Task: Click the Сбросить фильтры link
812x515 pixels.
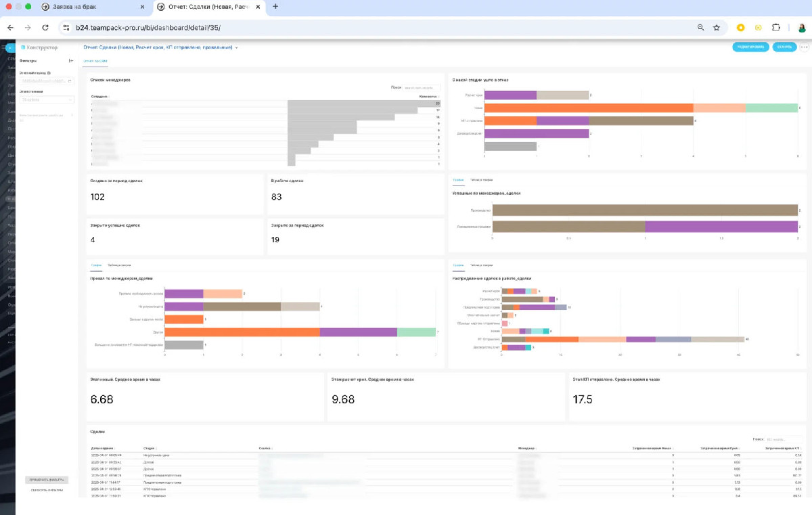Action: (x=47, y=490)
